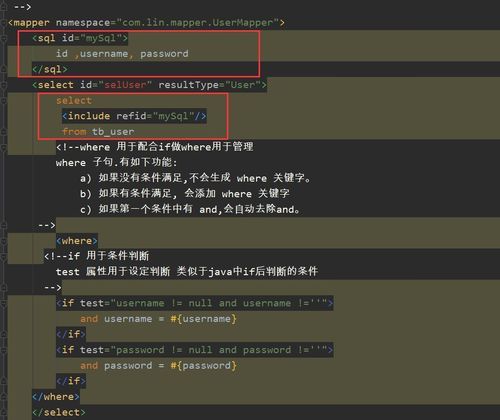Collapse the fold marker beside <mapper namespace> line
The width and height of the screenshot is (500, 420).
click(4, 23)
